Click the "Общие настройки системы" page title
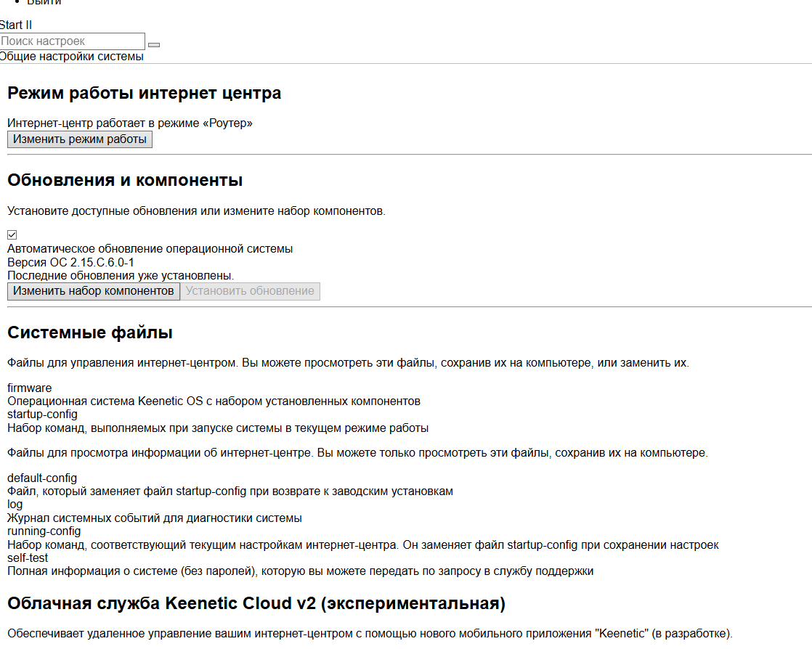This screenshot has height=649, width=812. [x=72, y=57]
